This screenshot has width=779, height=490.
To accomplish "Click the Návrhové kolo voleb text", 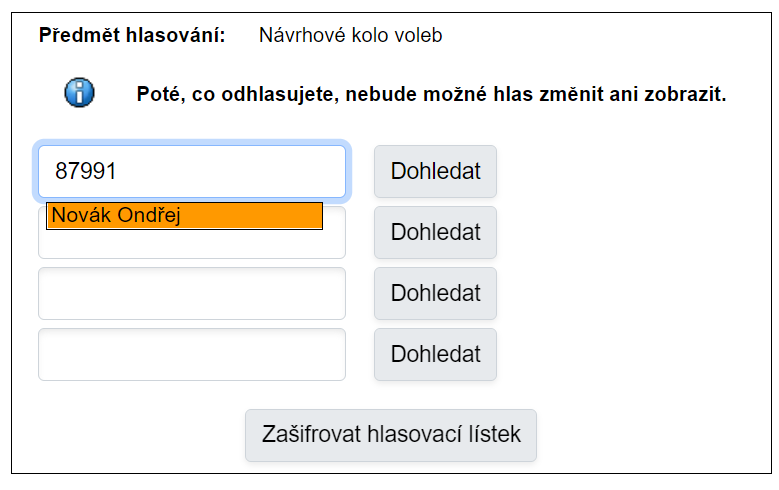I will [350, 36].
